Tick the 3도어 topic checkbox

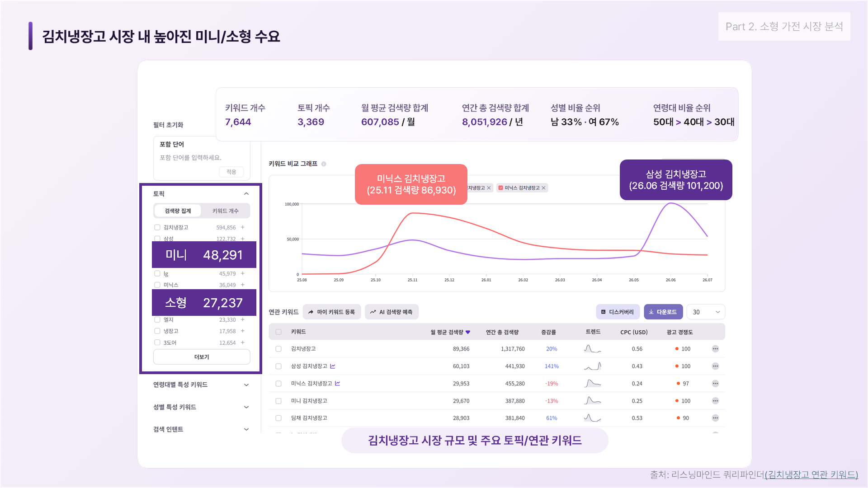(x=157, y=343)
